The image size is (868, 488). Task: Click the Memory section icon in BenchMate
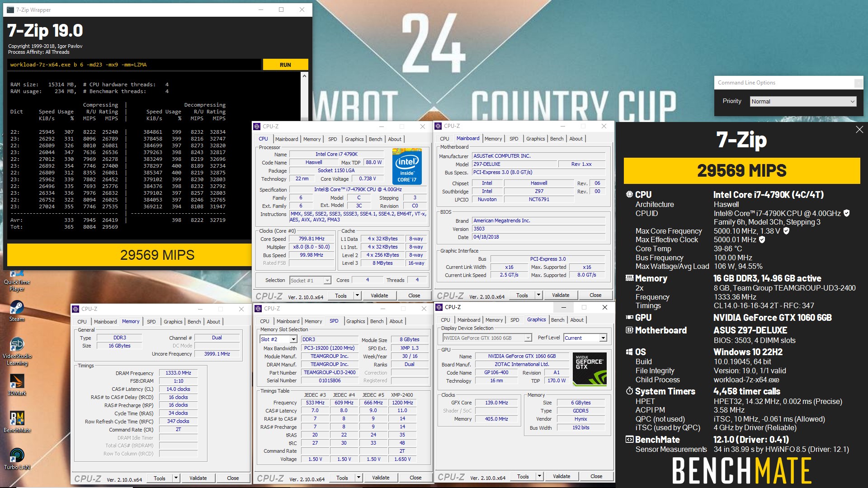(629, 278)
